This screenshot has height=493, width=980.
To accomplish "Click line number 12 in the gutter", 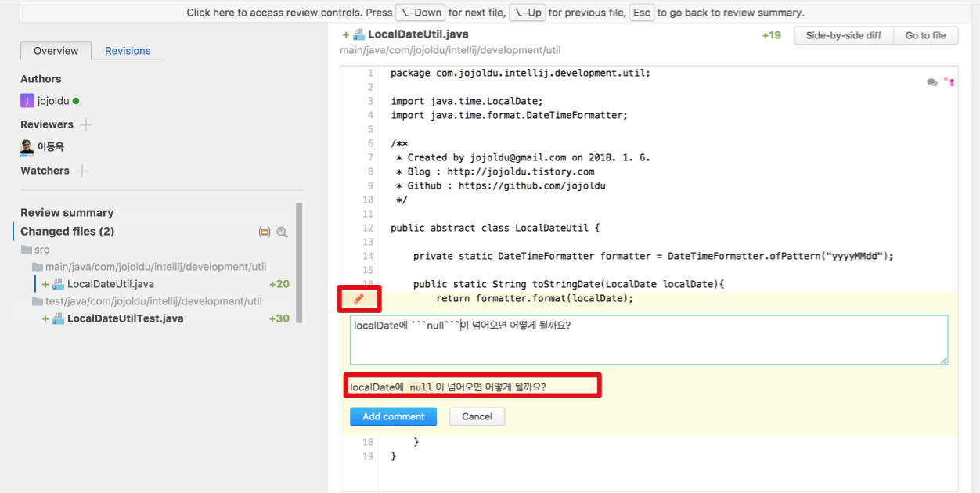I will (368, 228).
